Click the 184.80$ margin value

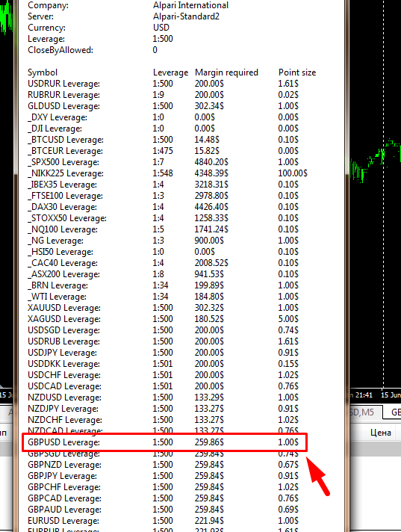[x=209, y=297]
